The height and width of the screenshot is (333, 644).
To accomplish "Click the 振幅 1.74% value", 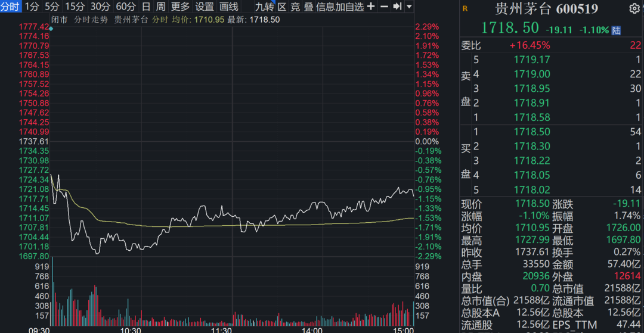I will click(x=627, y=216).
